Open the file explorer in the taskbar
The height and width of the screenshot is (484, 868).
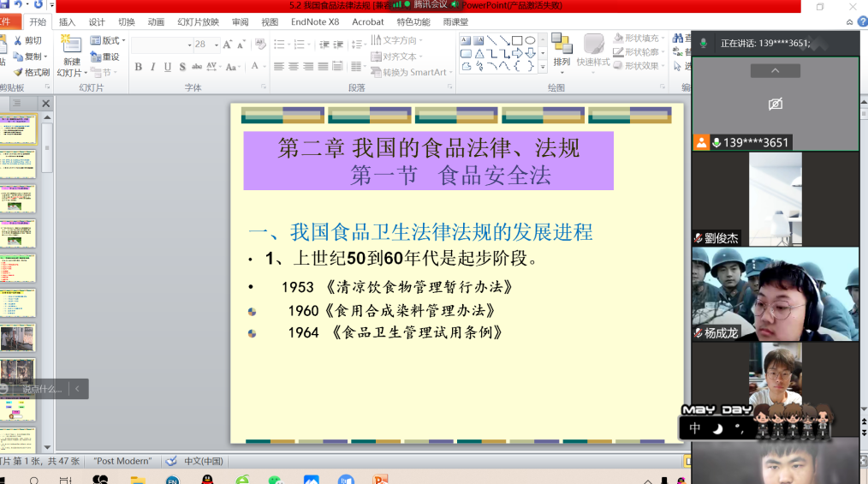(x=138, y=480)
